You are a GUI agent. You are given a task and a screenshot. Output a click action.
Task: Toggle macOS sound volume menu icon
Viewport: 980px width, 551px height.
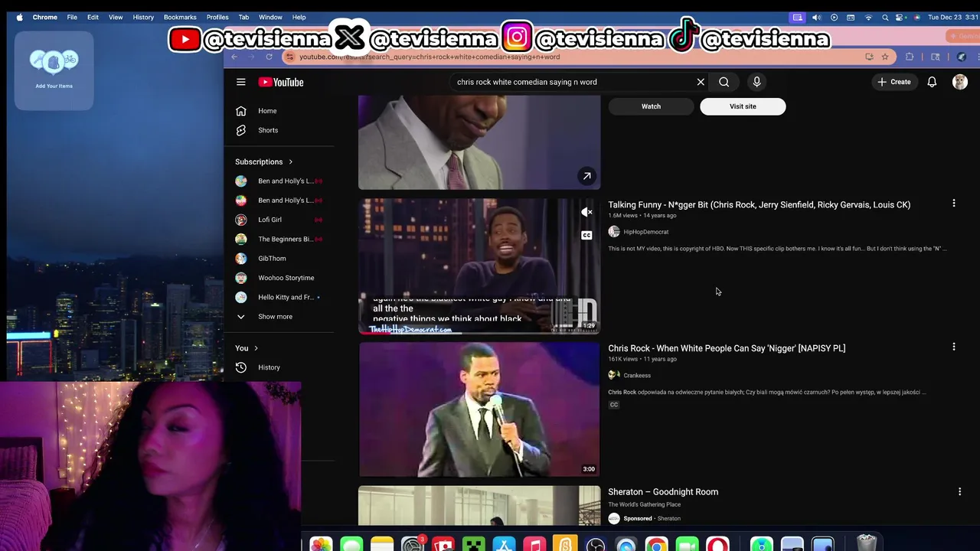[x=816, y=17]
